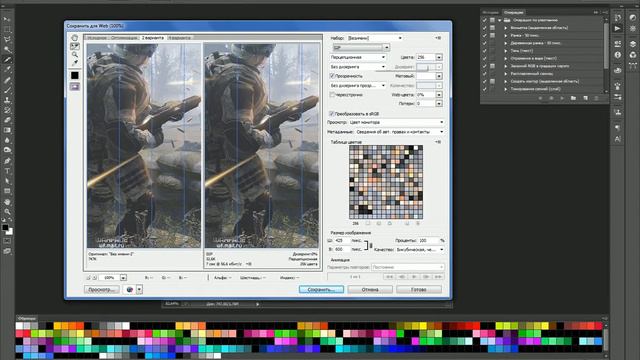640x360 pixels.
Task: Click the Отмена button
Action: point(370,289)
